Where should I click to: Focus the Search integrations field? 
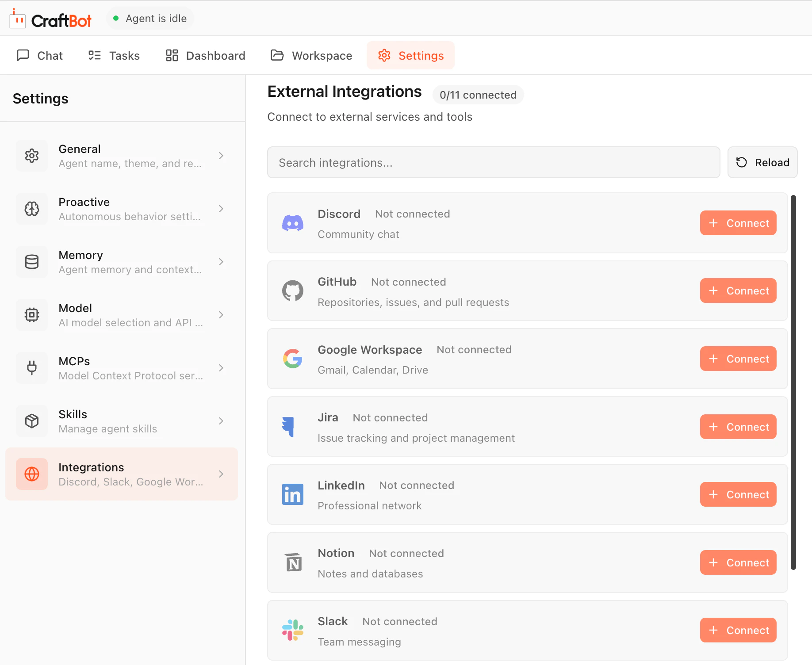pos(494,162)
